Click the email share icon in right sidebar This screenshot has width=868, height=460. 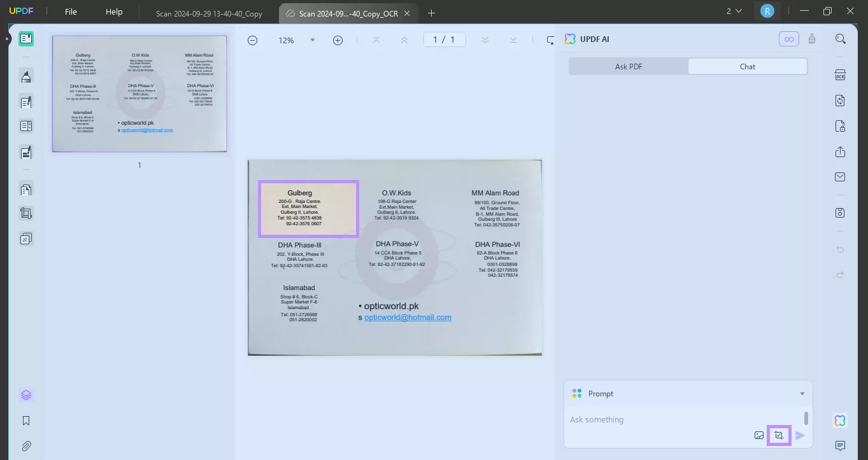pyautogui.click(x=840, y=176)
